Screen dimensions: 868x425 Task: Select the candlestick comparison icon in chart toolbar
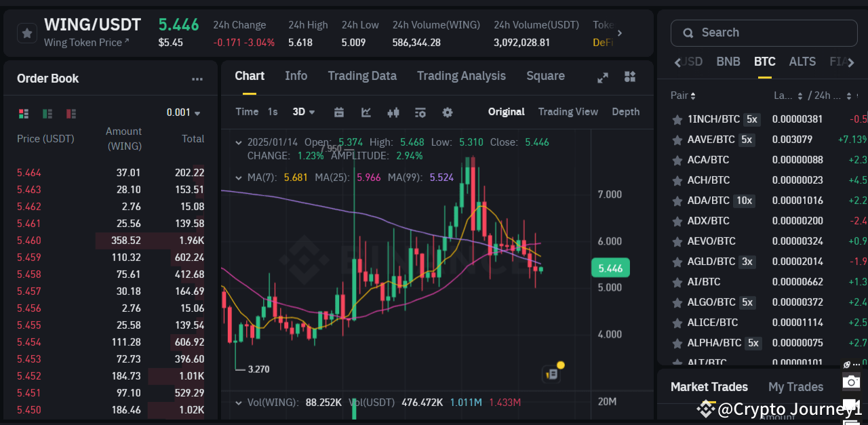[x=393, y=112]
